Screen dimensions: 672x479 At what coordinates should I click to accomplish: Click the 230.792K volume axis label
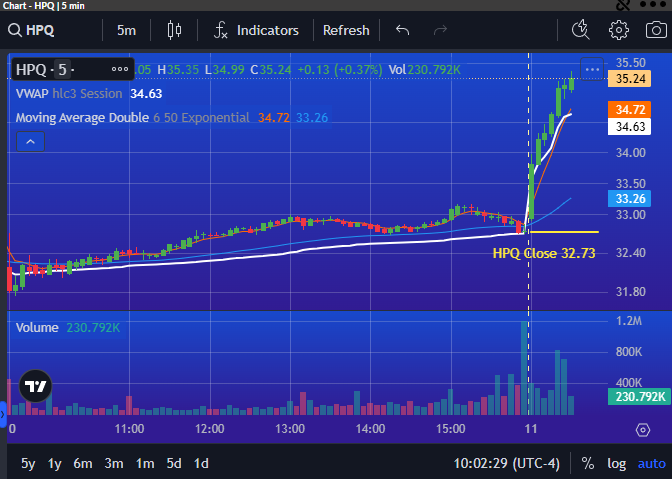click(x=640, y=397)
